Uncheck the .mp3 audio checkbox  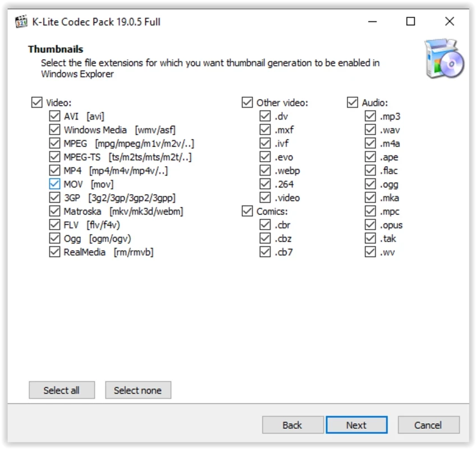pyautogui.click(x=370, y=116)
